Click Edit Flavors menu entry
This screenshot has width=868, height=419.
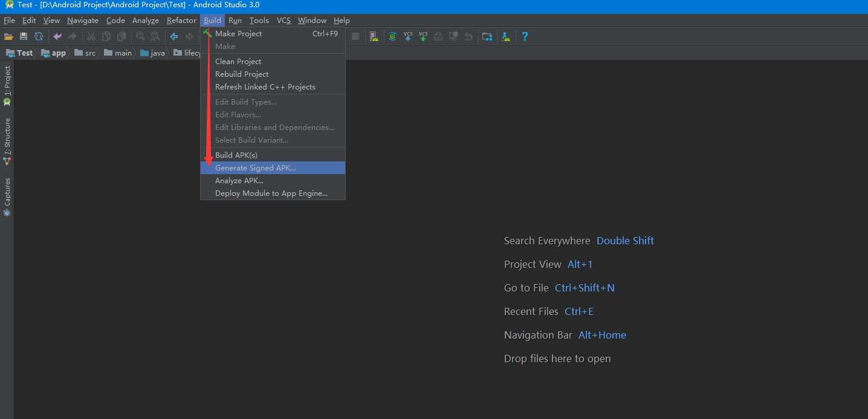[x=273, y=115]
